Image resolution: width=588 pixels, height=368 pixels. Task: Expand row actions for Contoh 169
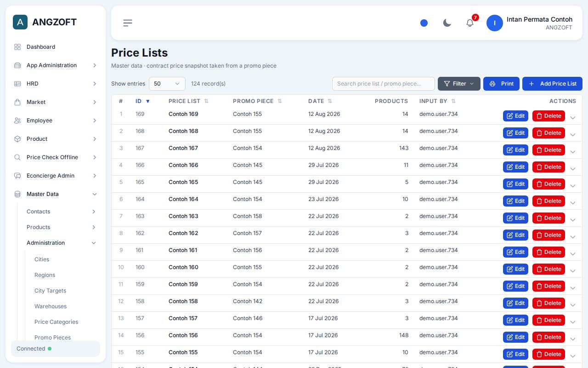(x=572, y=118)
